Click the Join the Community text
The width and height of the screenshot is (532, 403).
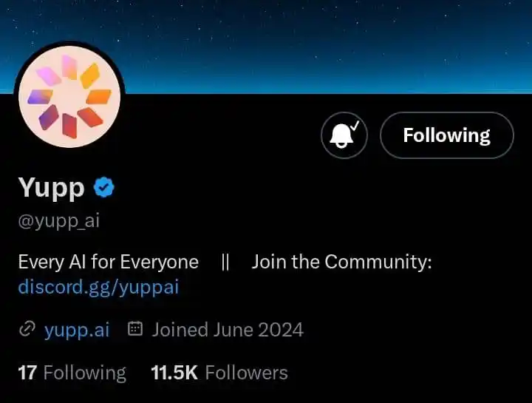(341, 262)
